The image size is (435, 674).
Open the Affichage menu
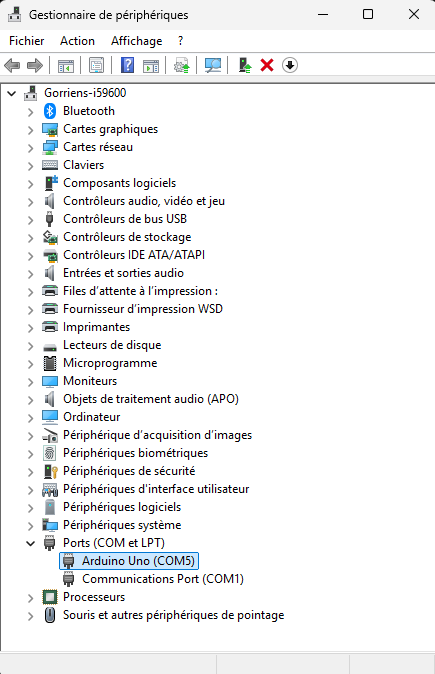[137, 41]
